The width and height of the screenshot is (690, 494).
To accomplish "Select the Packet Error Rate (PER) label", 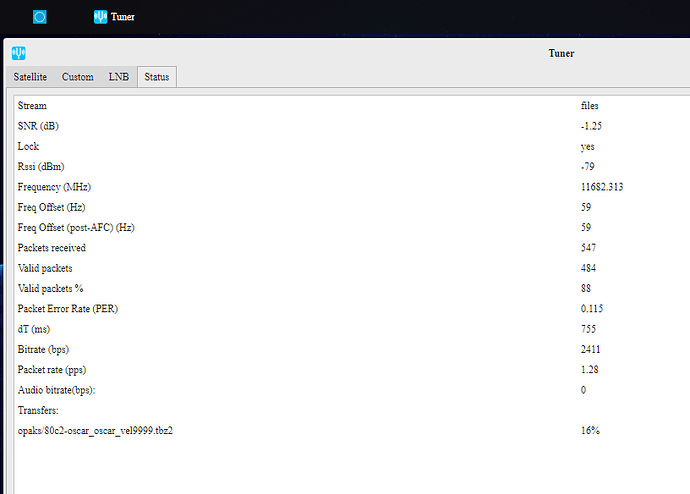I will [67, 308].
